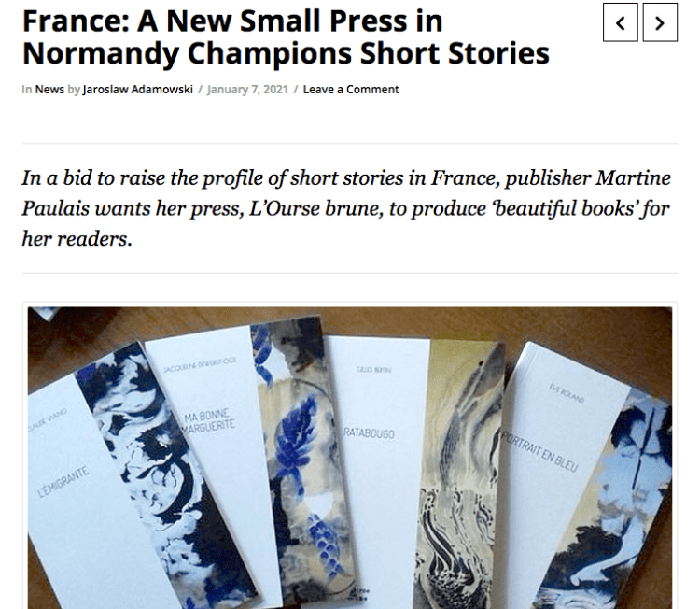Go to the previous article arrow
The width and height of the screenshot is (700, 609).
621,22
